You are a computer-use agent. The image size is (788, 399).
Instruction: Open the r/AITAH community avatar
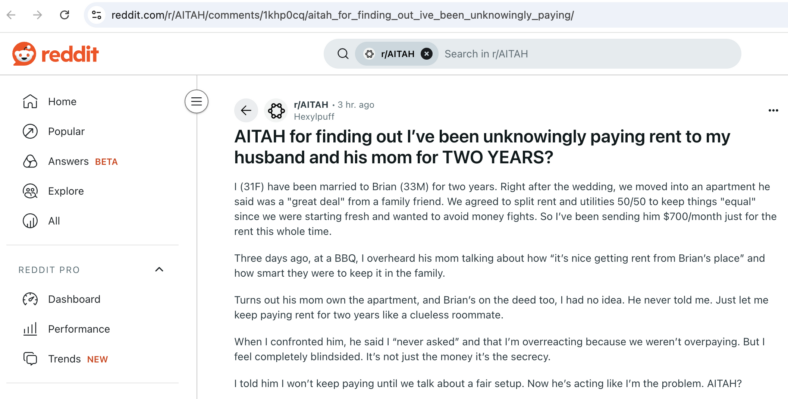coord(276,110)
